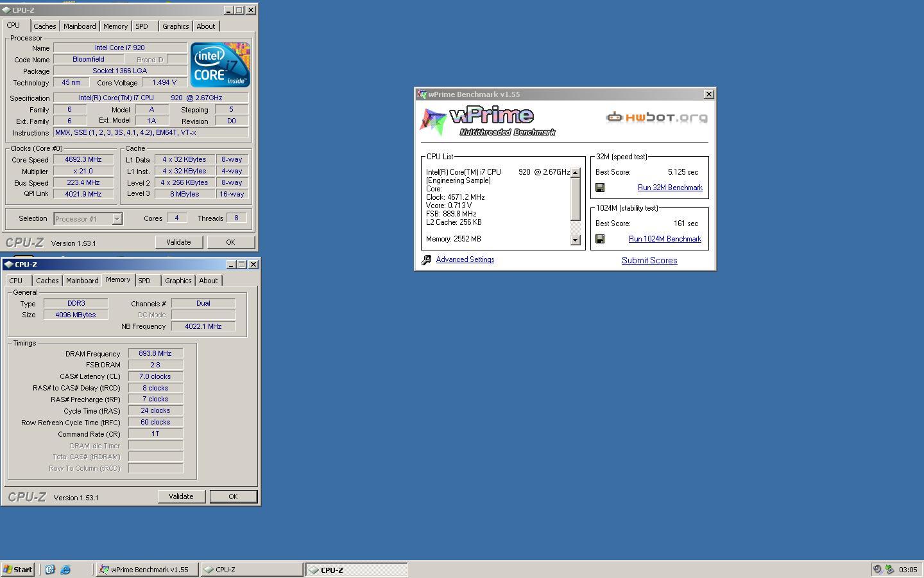This screenshot has width=924, height=578.
Task: Click the key icon beside Advanced Settings
Action: pos(426,259)
